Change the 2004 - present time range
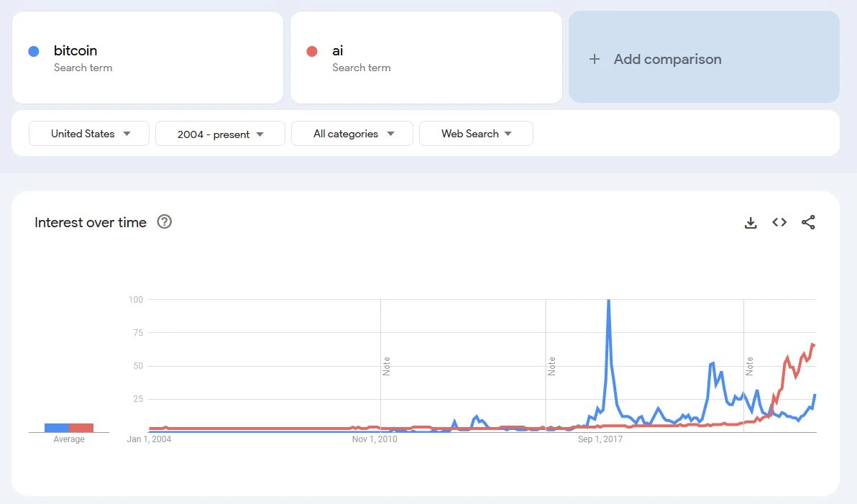This screenshot has height=504, width=857. click(x=220, y=134)
